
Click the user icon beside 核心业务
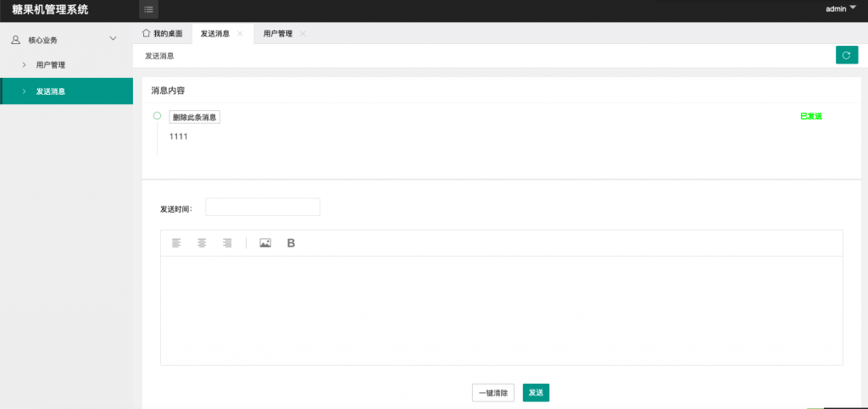16,39
